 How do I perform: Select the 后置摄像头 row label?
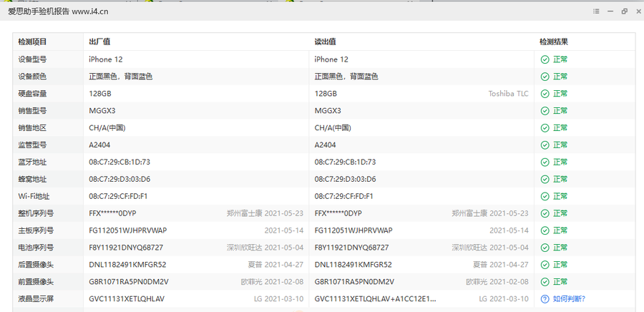pyautogui.click(x=36, y=265)
